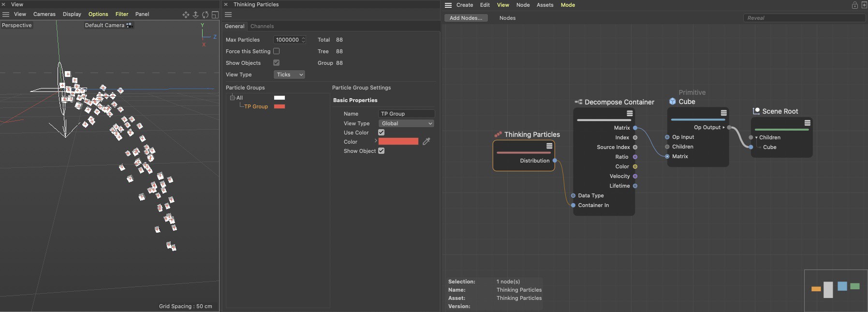Screen dimensions: 868x312
Task: Open the viewport View menu
Action: (20, 15)
